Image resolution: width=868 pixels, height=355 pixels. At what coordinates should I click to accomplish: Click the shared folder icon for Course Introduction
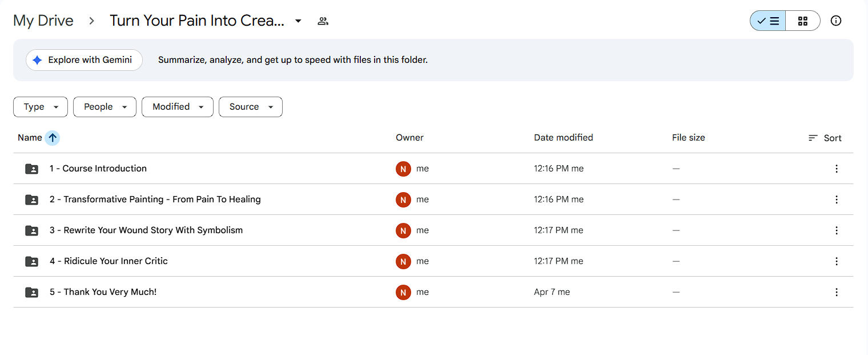[x=32, y=169]
